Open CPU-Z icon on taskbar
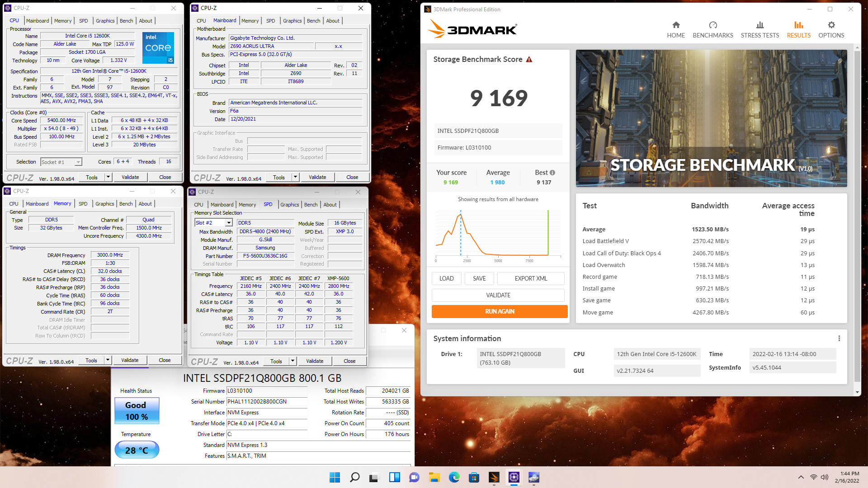 (514, 477)
